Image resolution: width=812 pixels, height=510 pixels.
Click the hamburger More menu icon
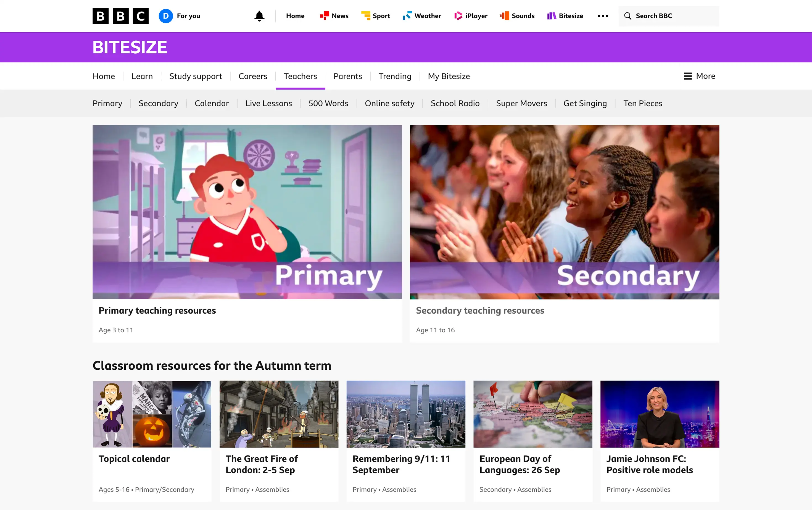687,76
